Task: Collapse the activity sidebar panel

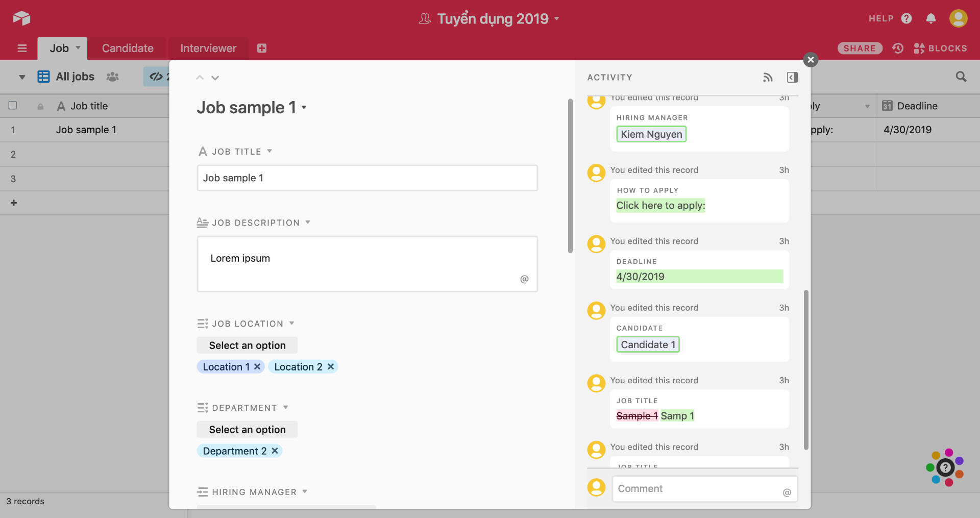Action: (792, 77)
